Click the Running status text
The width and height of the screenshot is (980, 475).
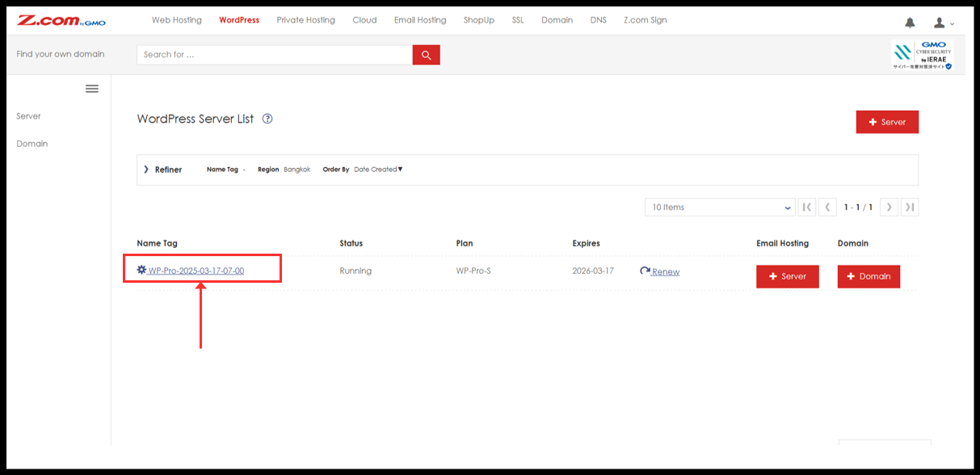[x=355, y=271]
